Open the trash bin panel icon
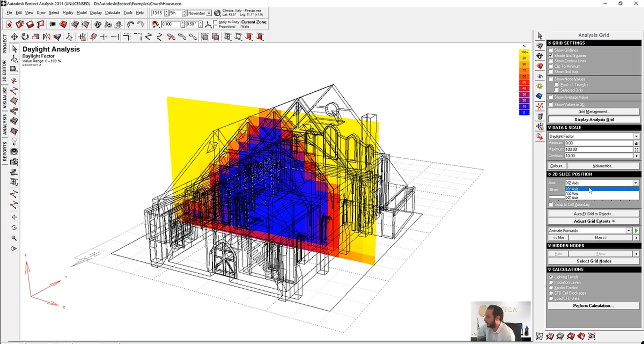Screen dimensions: 644x344 click(x=540, y=116)
